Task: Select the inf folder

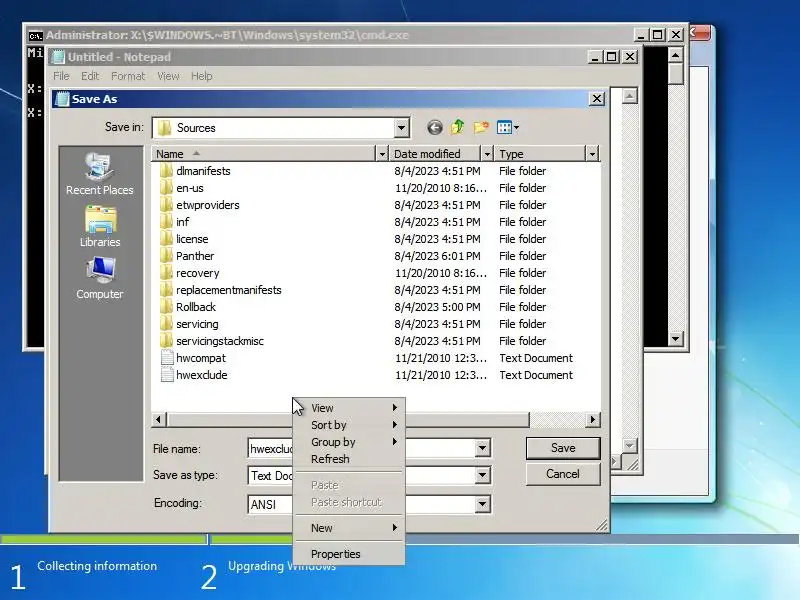Action: pos(174,222)
